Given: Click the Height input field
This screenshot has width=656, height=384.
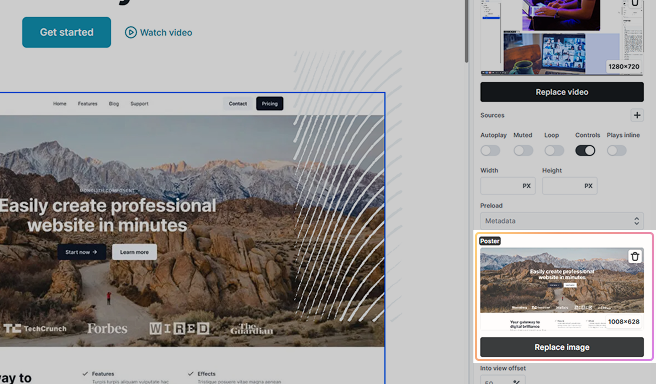Looking at the screenshot, I should [570, 186].
